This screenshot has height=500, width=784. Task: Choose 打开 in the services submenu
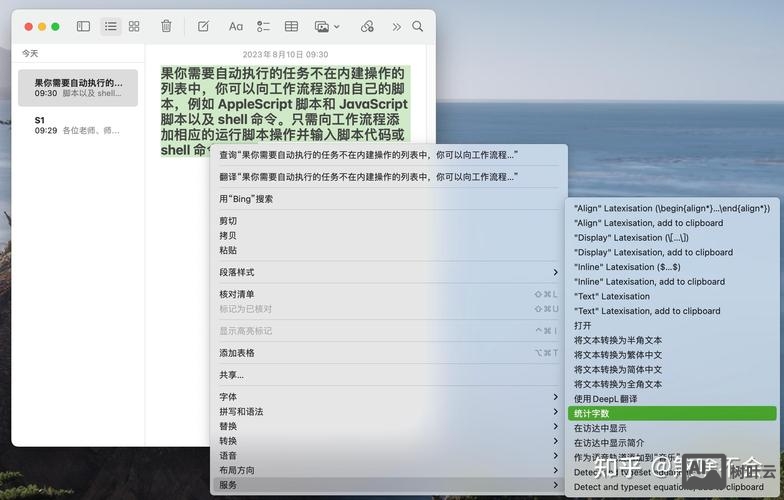coord(672,326)
